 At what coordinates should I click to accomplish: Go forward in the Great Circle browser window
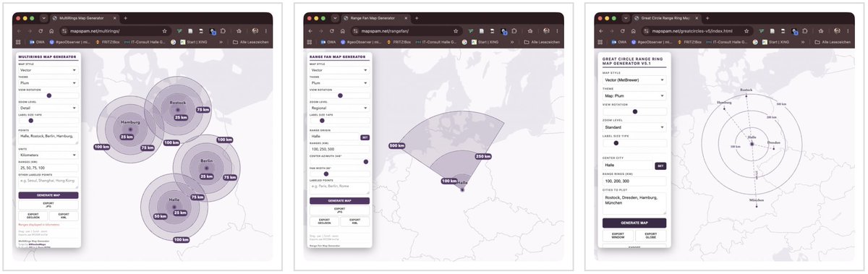611,31
